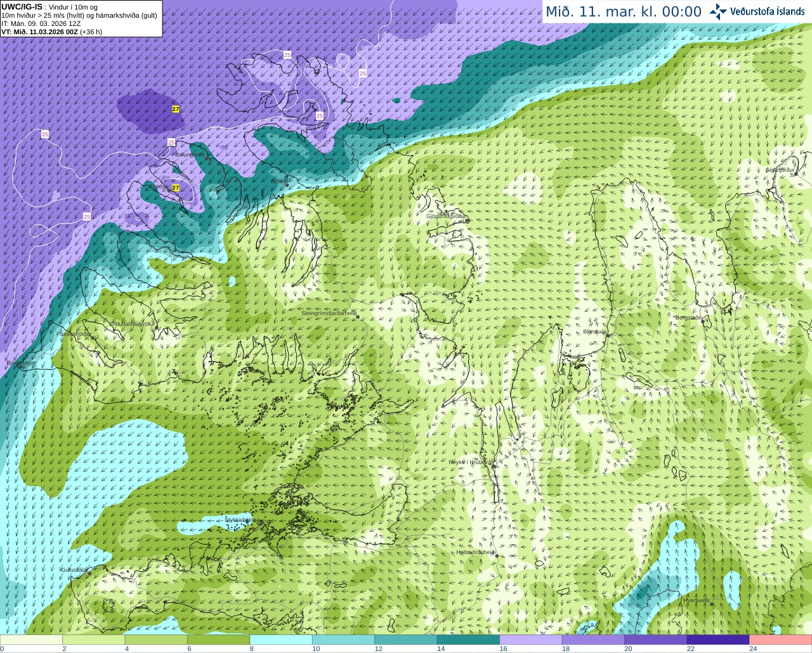The image size is (812, 653).
Task: Click the legend scale value 2
Action: click(65, 649)
